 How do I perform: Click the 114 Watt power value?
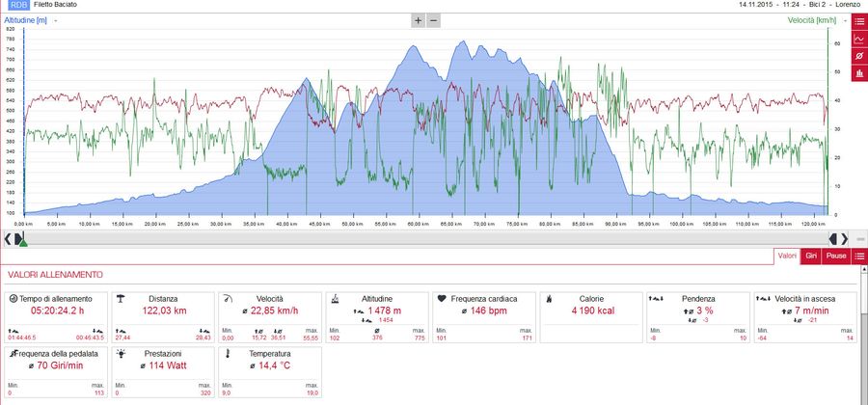[168, 365]
